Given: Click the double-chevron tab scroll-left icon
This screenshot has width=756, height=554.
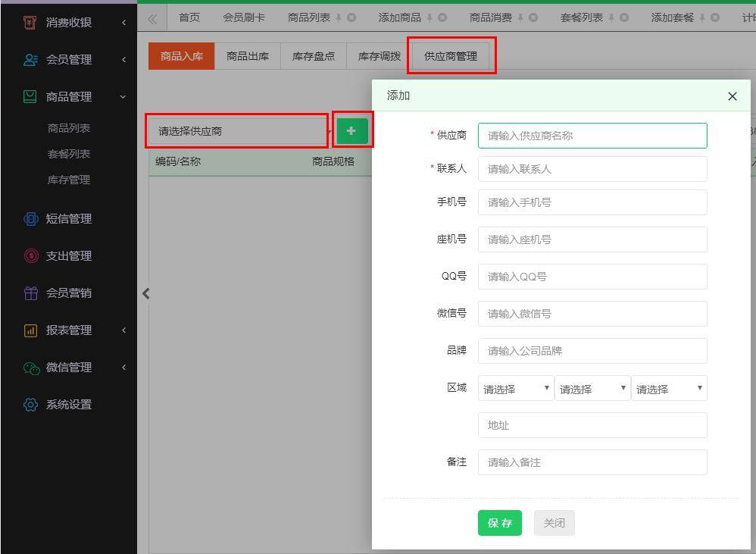Looking at the screenshot, I should [x=152, y=19].
